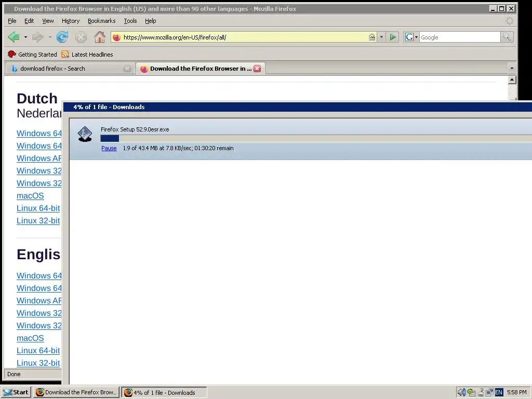
Task: Select the Download the Firefox Browser tab
Action: pyautogui.click(x=200, y=69)
